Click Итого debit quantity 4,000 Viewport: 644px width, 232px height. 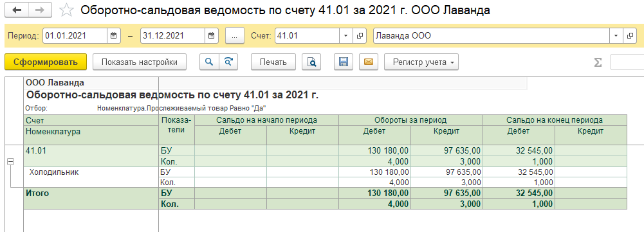pos(374,204)
